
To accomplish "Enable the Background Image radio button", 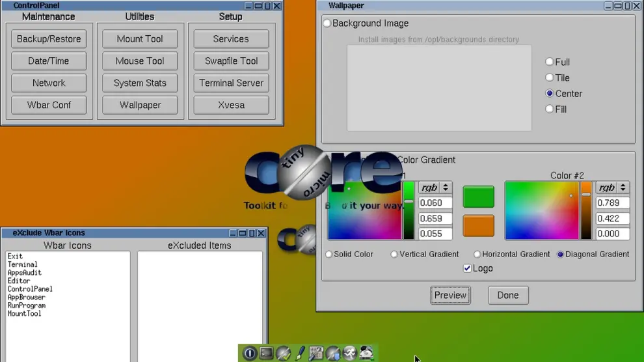I will click(327, 23).
